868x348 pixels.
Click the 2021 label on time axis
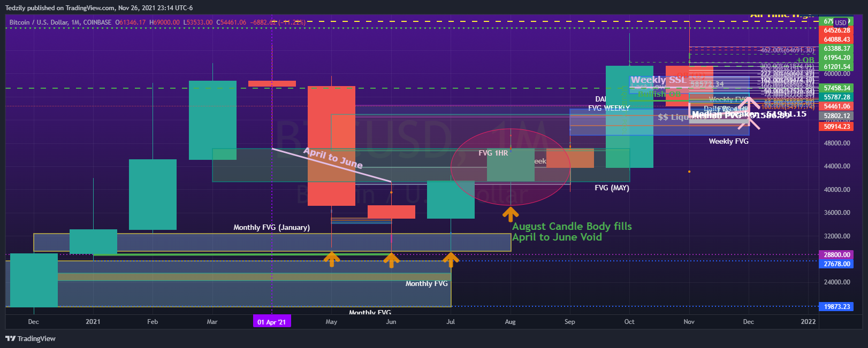93,322
